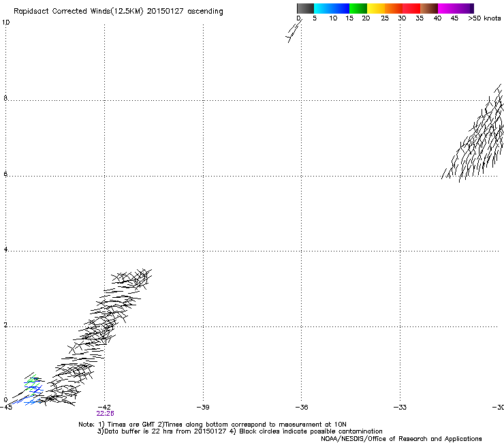The image size is (504, 443).
Task: Click the brown 35-40 knots color band
Action: pyautogui.click(x=429, y=8)
